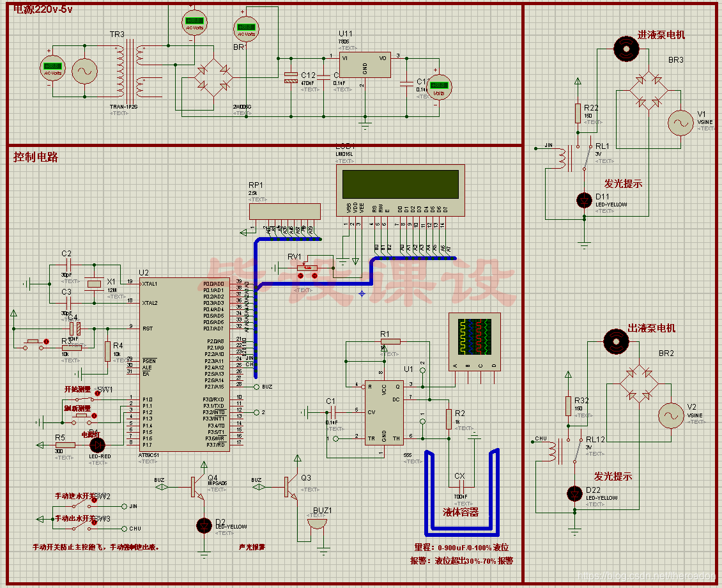The image size is (722, 588).
Task: Click the DC voltmeter at the 7805 output
Action: click(439, 88)
